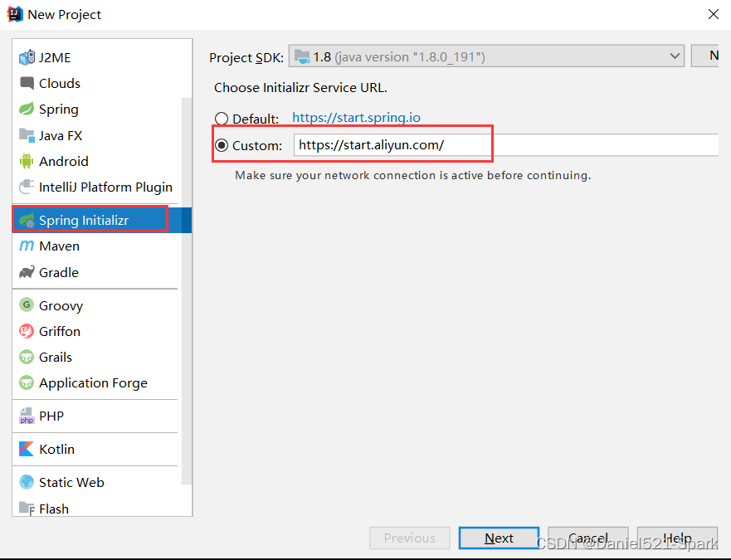Select Flash entry at list bottom
Viewport: 731px width, 560px height.
[x=97, y=508]
